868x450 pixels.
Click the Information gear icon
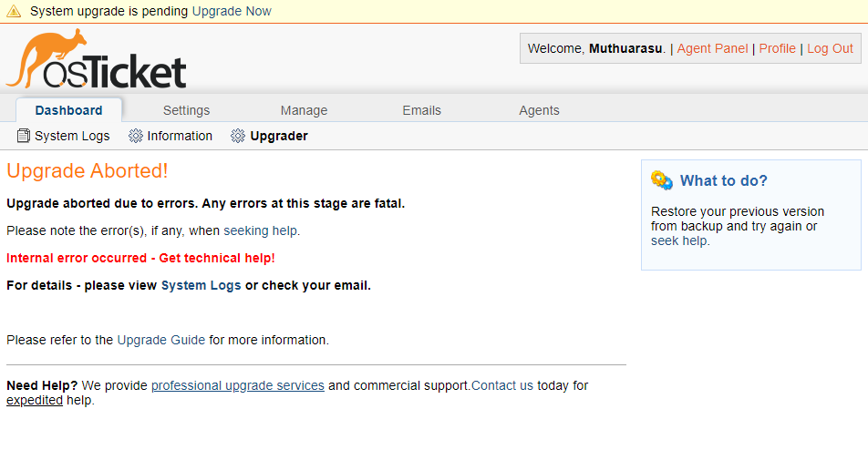point(136,136)
